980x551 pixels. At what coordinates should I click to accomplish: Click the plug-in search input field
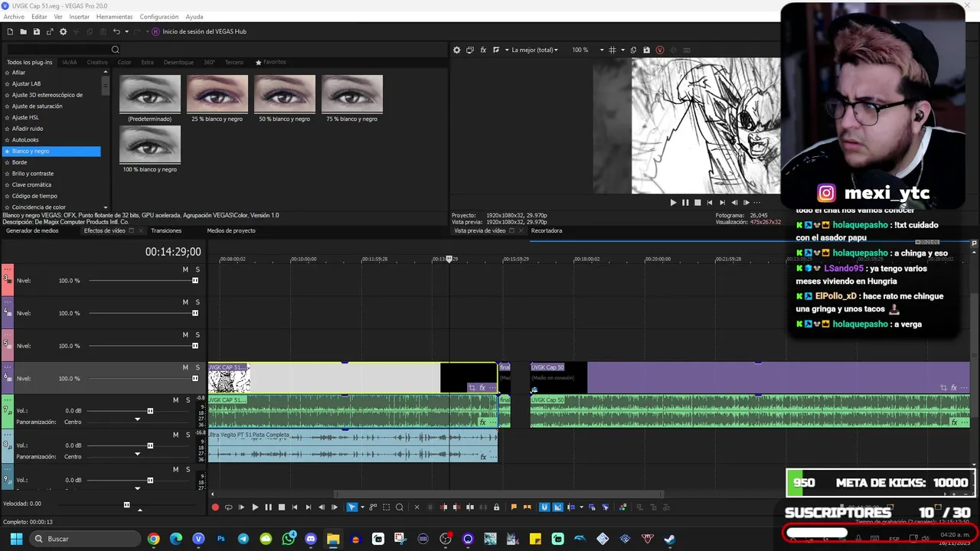click(x=58, y=50)
